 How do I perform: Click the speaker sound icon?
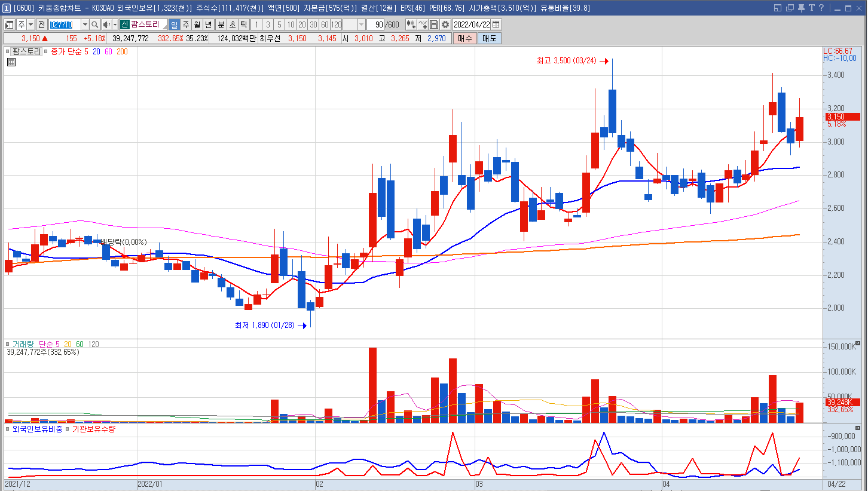tap(106, 24)
